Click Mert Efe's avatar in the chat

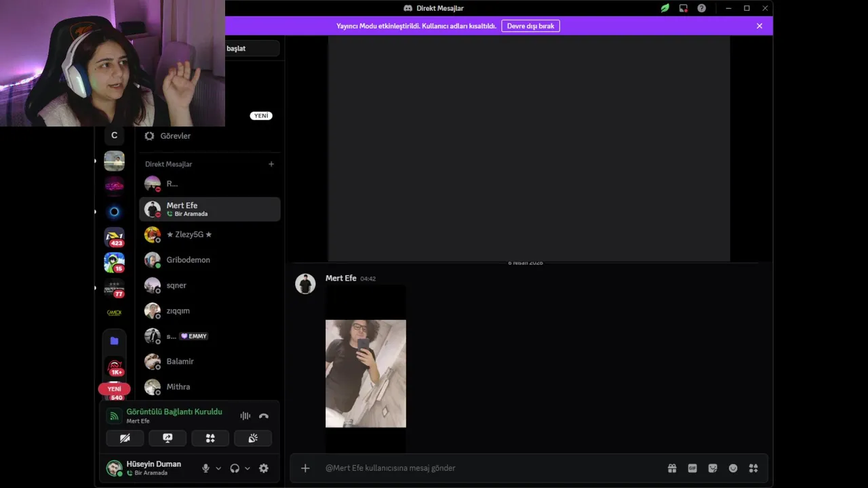coord(305,283)
